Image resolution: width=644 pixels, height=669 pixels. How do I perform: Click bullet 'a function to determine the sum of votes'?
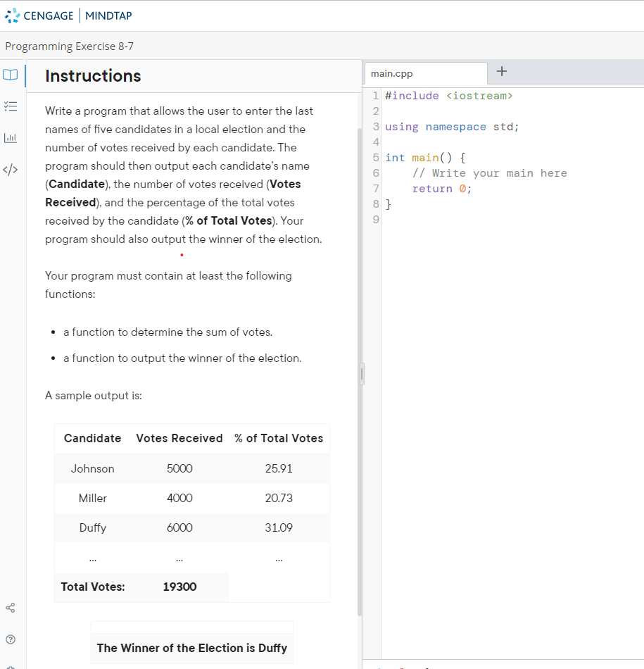[168, 332]
